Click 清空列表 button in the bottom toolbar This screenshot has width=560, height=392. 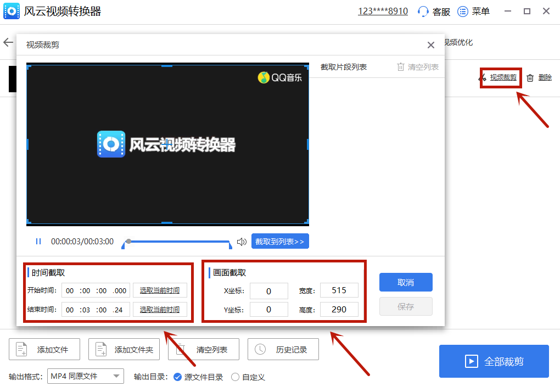pyautogui.click(x=204, y=349)
